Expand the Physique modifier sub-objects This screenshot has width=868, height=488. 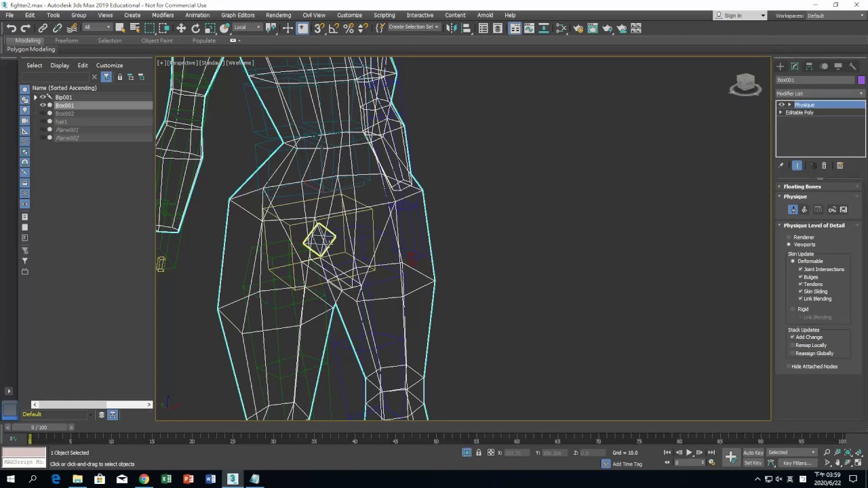point(789,105)
